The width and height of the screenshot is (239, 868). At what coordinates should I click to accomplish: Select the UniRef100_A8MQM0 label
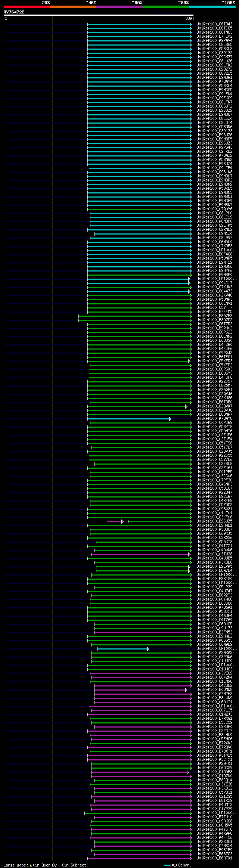pyautogui.click(x=214, y=221)
